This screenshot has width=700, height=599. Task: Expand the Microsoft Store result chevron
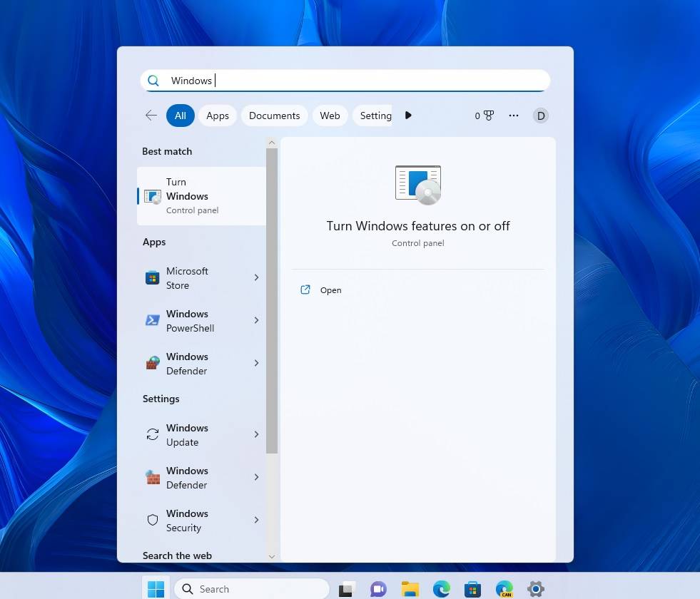point(256,278)
